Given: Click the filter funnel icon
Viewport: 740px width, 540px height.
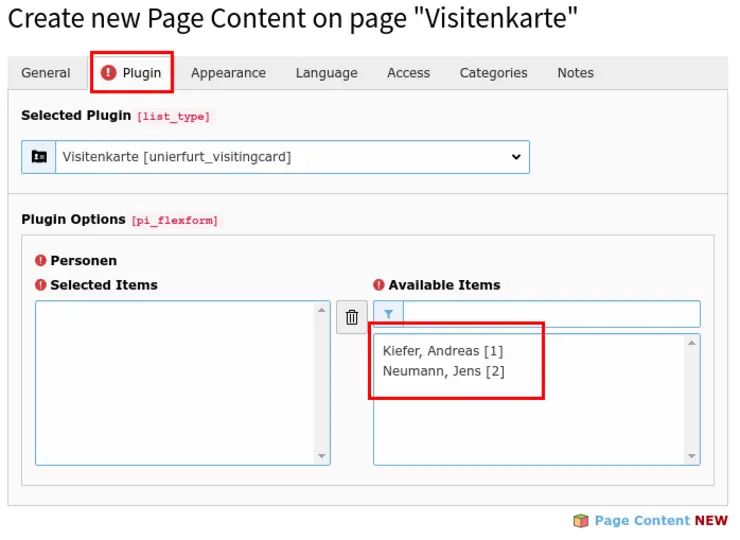Looking at the screenshot, I should (x=388, y=314).
